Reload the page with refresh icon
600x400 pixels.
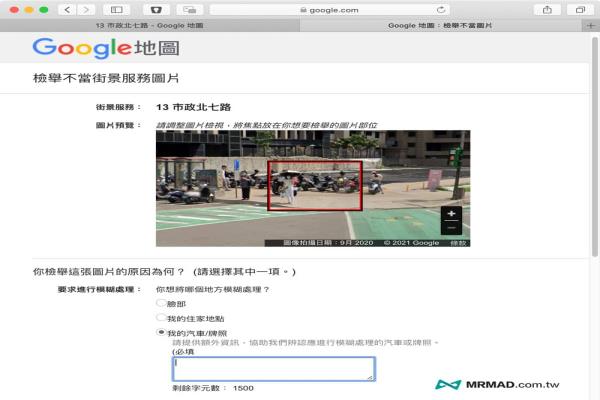(441, 10)
